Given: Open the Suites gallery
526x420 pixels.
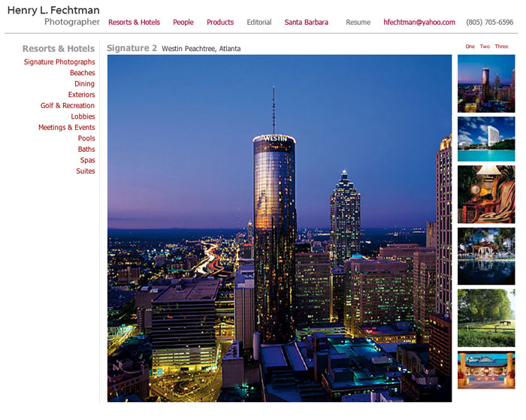Looking at the screenshot, I should [x=86, y=171].
